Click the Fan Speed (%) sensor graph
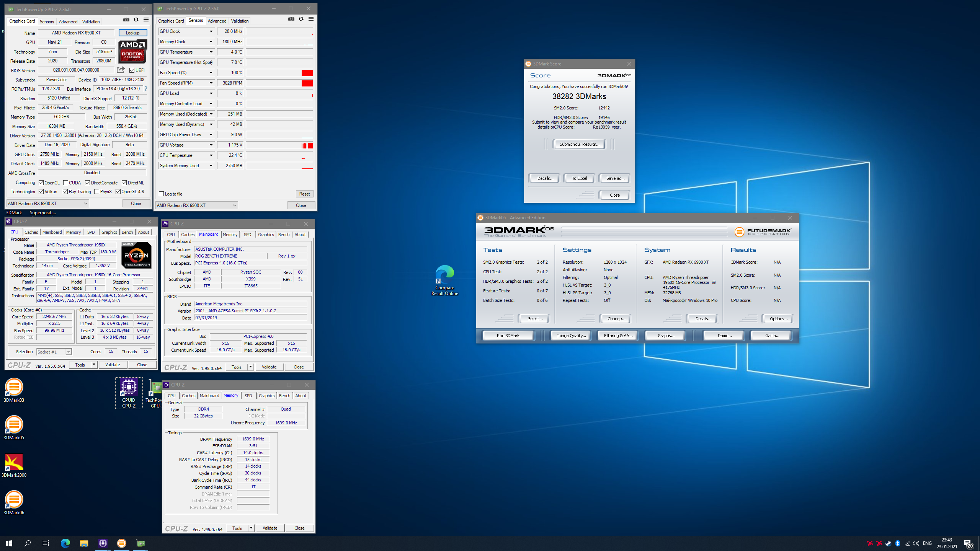980x551 pixels. point(279,73)
